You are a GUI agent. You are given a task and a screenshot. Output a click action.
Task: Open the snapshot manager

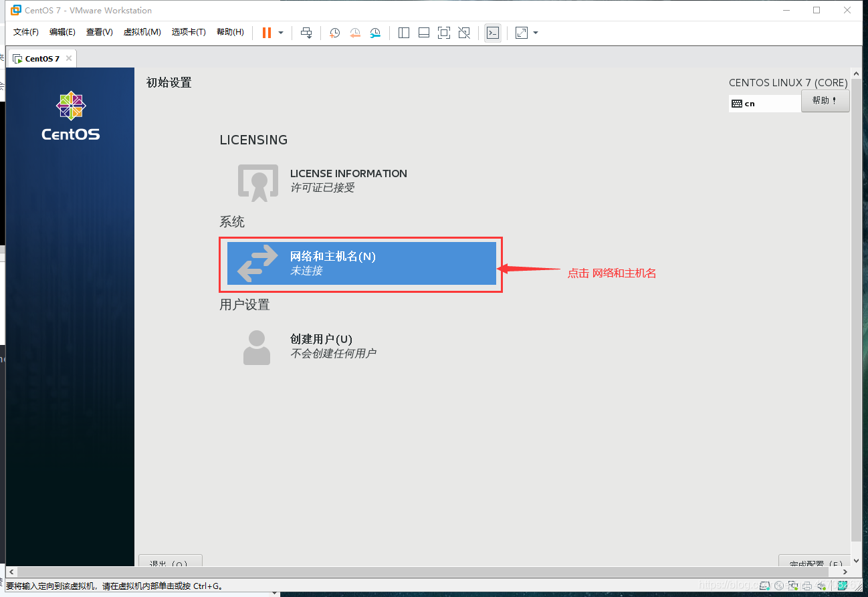(x=375, y=33)
